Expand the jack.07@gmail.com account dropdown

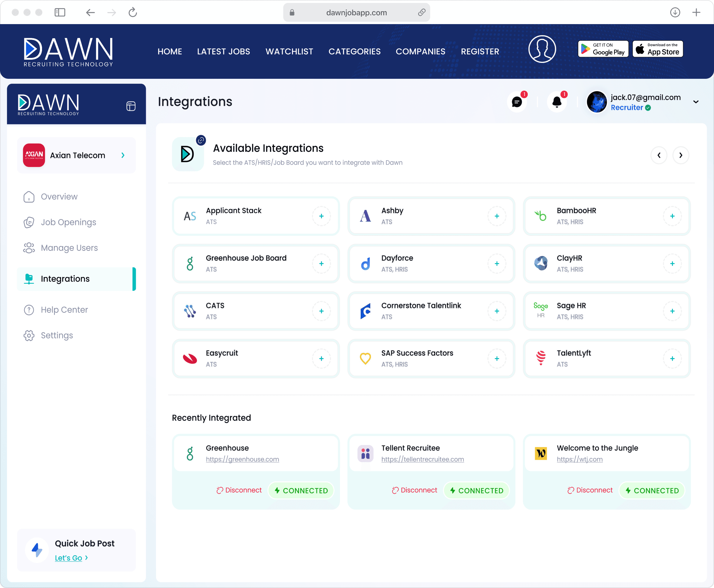(x=696, y=102)
